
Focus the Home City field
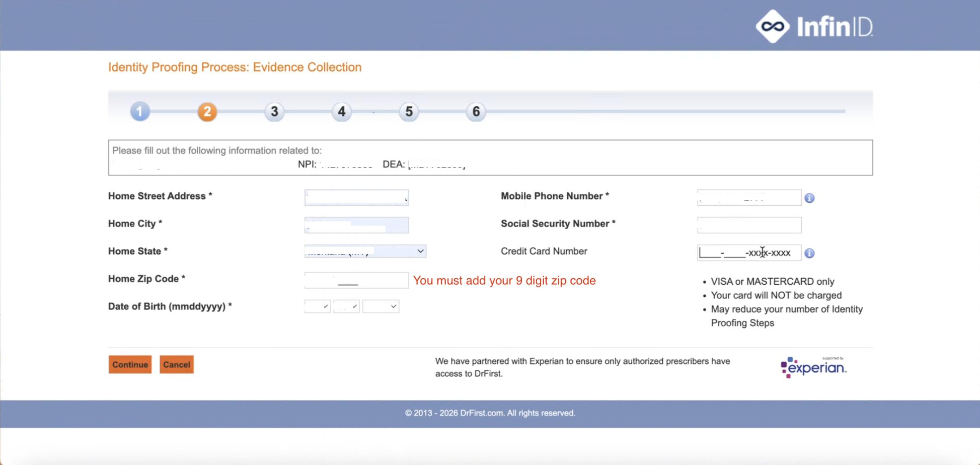click(x=357, y=225)
